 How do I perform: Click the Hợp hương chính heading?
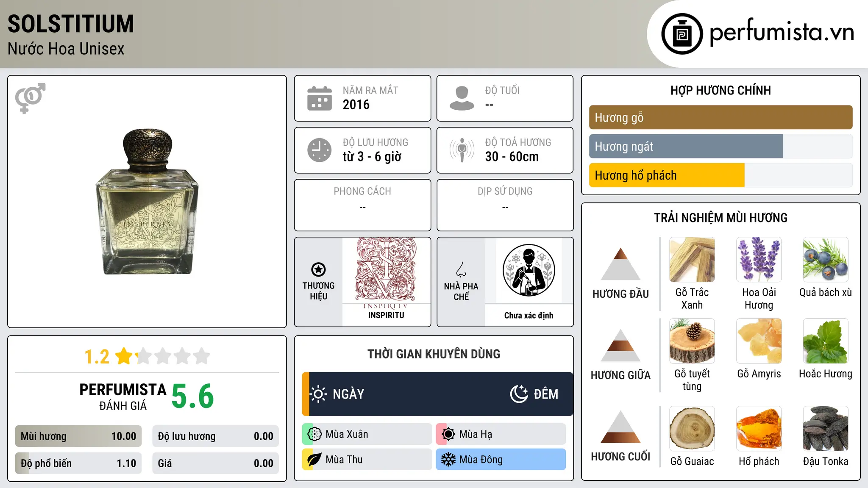(x=721, y=90)
